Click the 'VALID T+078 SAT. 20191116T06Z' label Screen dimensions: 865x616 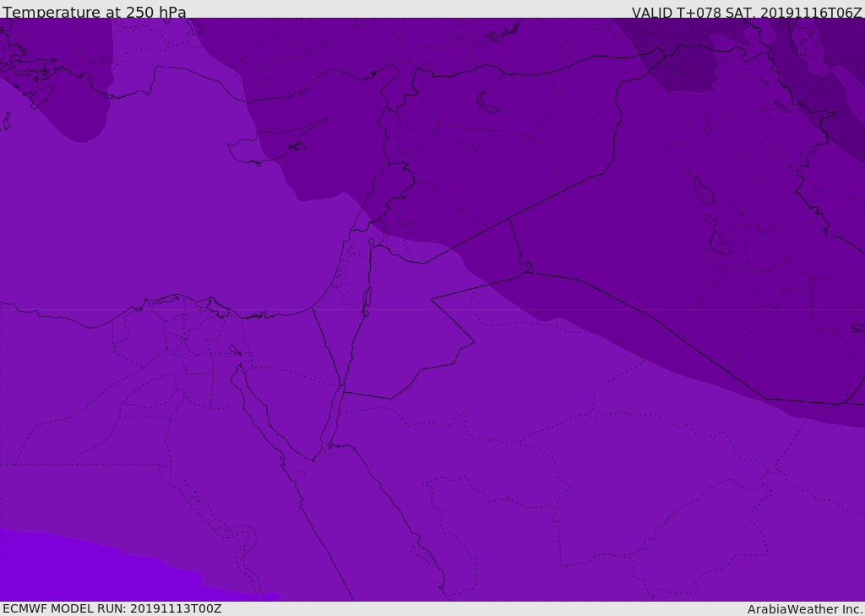747,13
